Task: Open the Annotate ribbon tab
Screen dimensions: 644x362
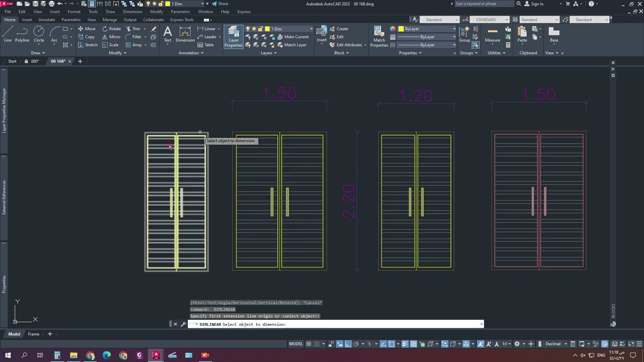Action: tap(47, 20)
